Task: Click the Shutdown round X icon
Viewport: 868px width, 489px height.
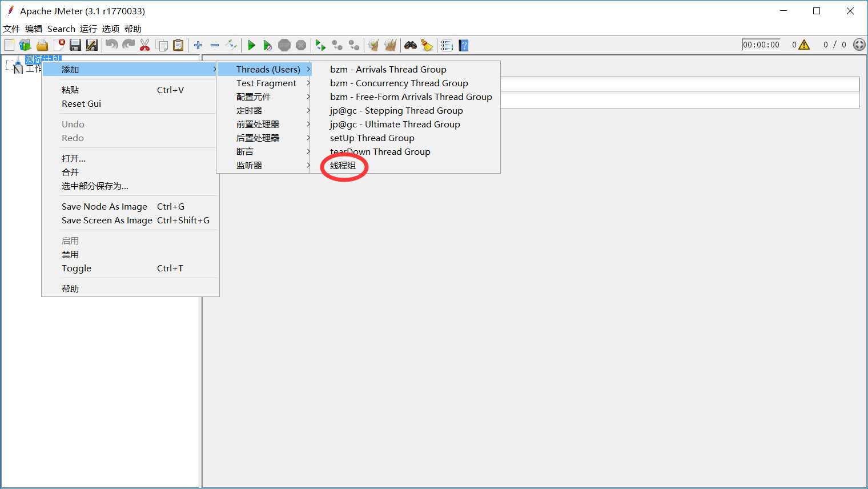Action: pyautogui.click(x=301, y=45)
